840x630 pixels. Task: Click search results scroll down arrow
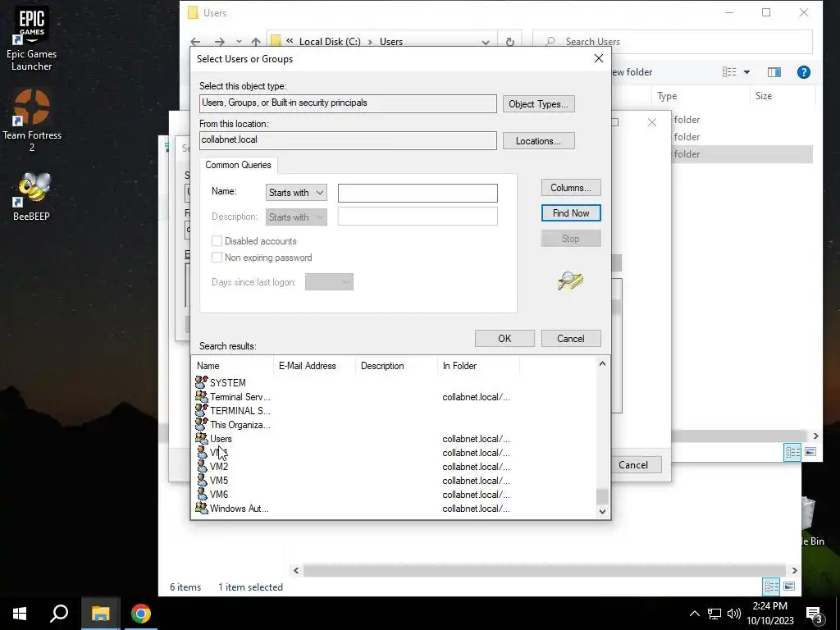click(602, 512)
